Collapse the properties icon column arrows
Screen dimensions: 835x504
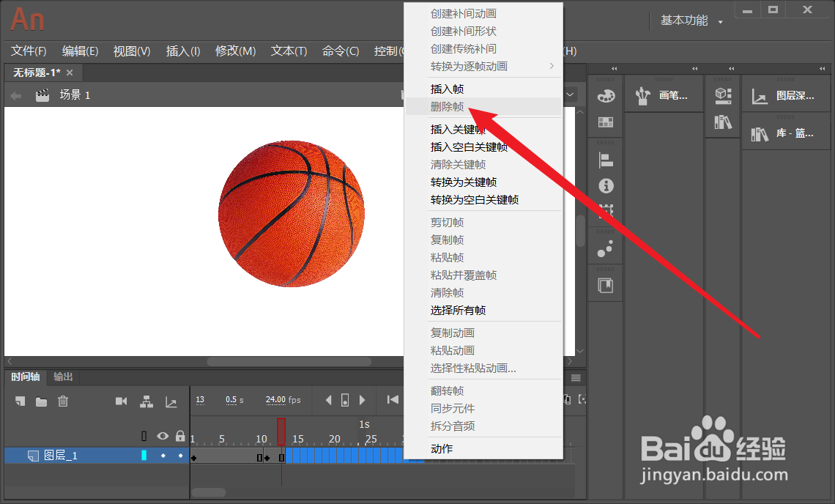click(x=731, y=69)
